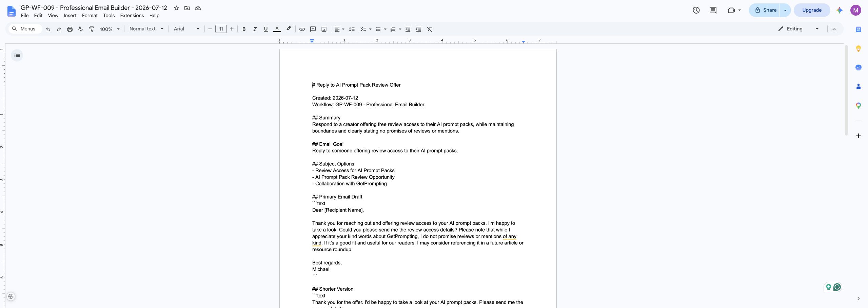868x308 pixels.
Task: Open line and paragraph spacing options
Action: pos(352,29)
